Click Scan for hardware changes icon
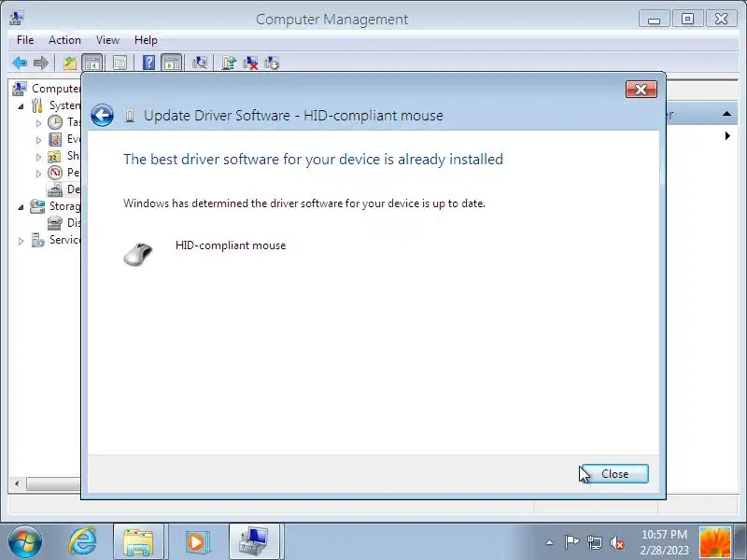Screen dimensions: 747x560 tap(199, 63)
